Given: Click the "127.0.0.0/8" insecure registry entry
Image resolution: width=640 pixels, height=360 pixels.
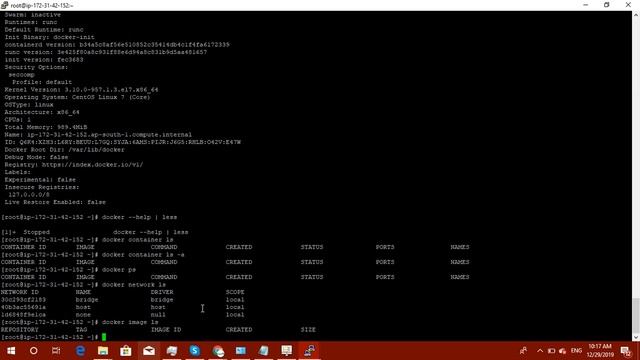Looking at the screenshot, I should (x=29, y=195).
